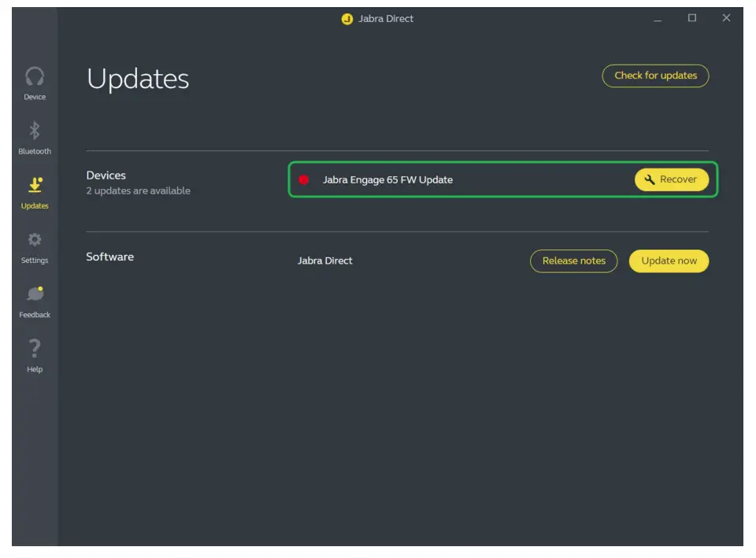Click Recover for Jabra Engage 65
This screenshot has width=756, height=558.
point(672,179)
